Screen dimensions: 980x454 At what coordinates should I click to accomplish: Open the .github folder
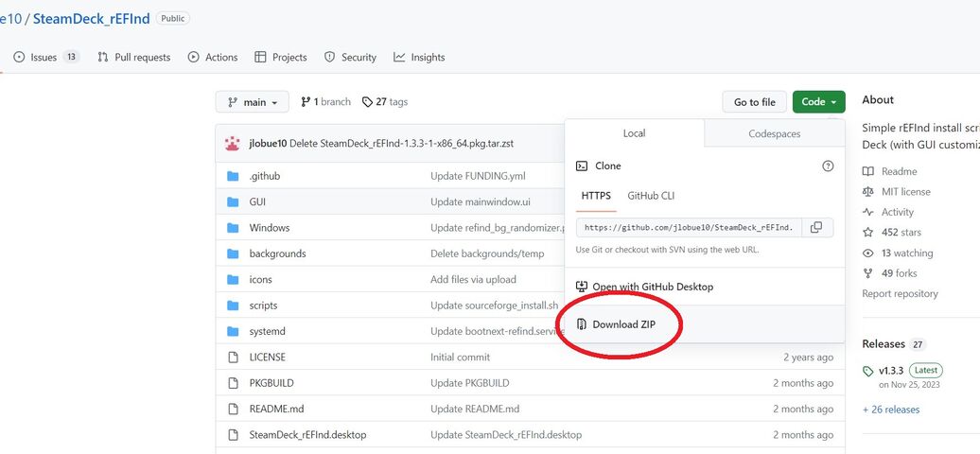[x=264, y=176]
